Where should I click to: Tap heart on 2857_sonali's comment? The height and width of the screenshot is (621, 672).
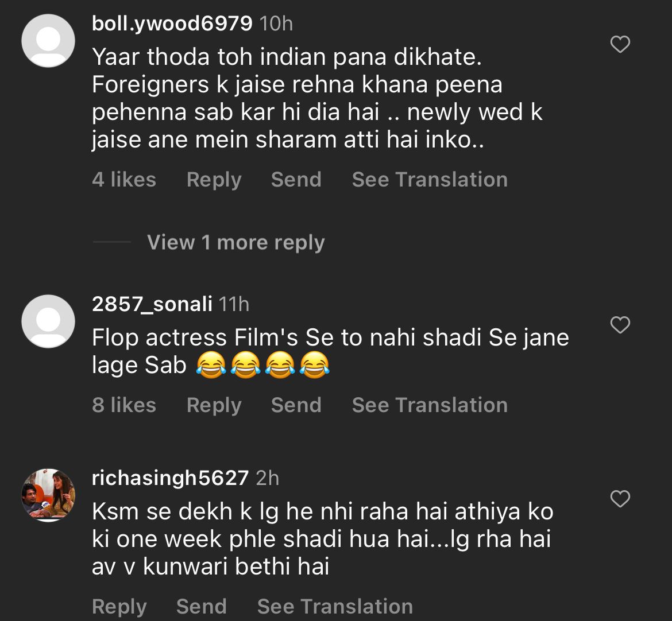click(620, 325)
